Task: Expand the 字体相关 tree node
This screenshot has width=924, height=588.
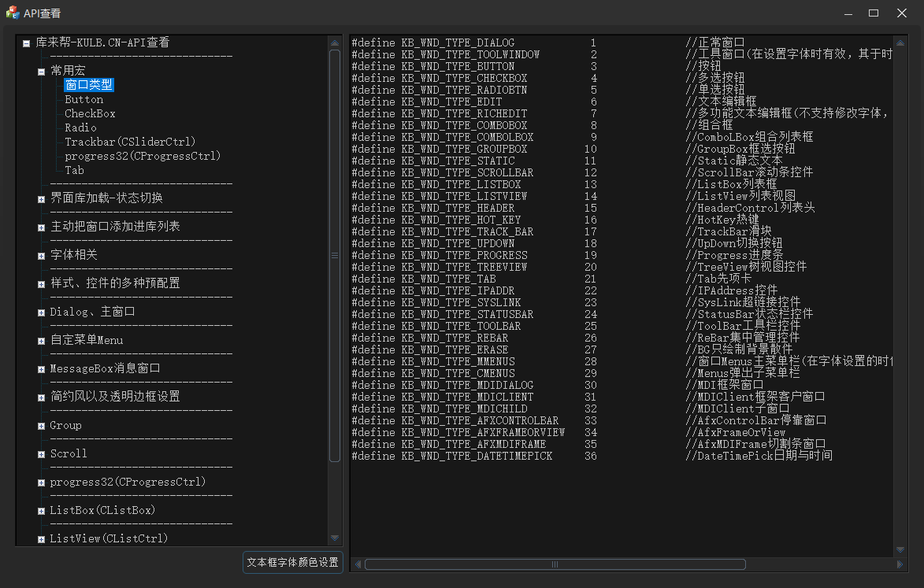Action: coord(41,256)
